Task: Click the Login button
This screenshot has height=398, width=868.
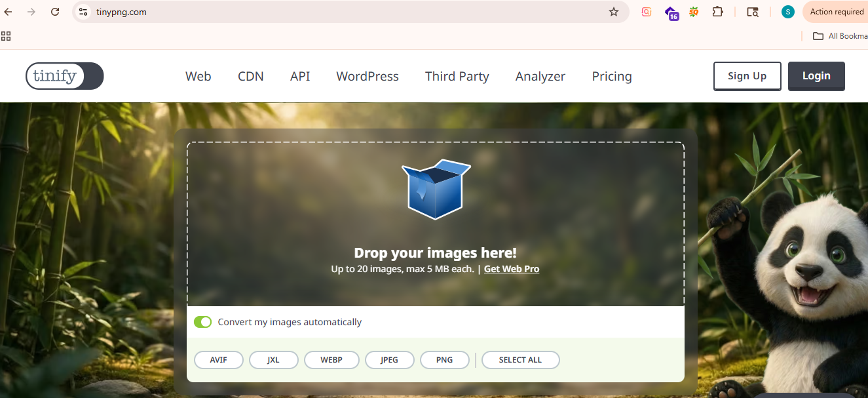Action: (x=816, y=76)
